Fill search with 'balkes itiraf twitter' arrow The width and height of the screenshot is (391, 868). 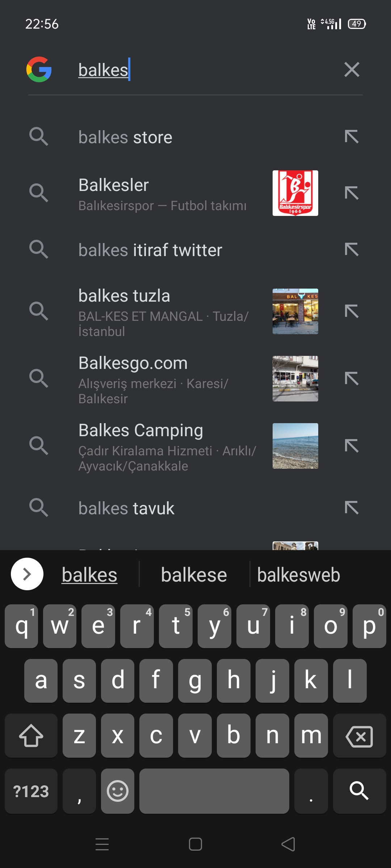point(352,250)
